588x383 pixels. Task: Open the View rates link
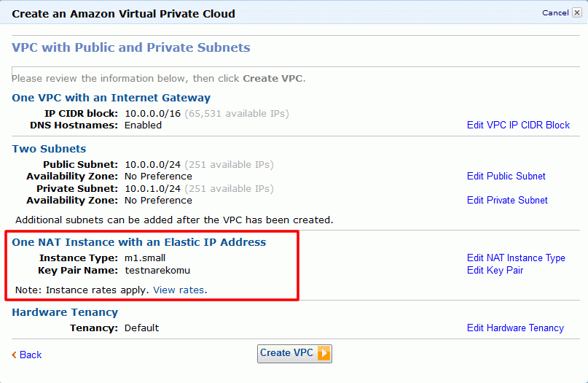tap(179, 290)
